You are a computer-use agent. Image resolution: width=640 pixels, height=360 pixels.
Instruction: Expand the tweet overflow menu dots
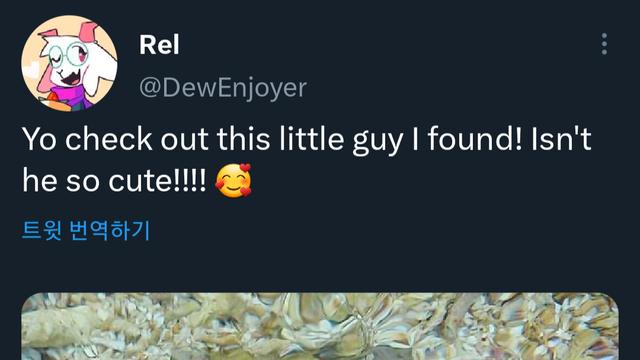coord(604,44)
